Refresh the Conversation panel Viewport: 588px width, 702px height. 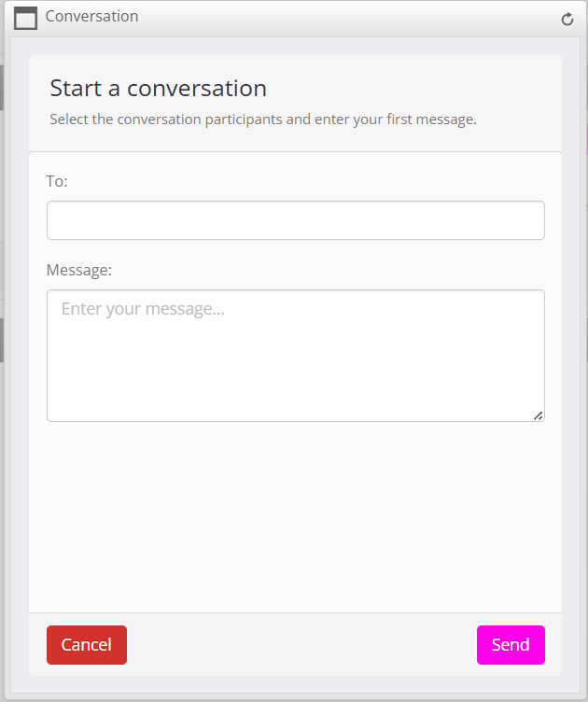tap(567, 19)
